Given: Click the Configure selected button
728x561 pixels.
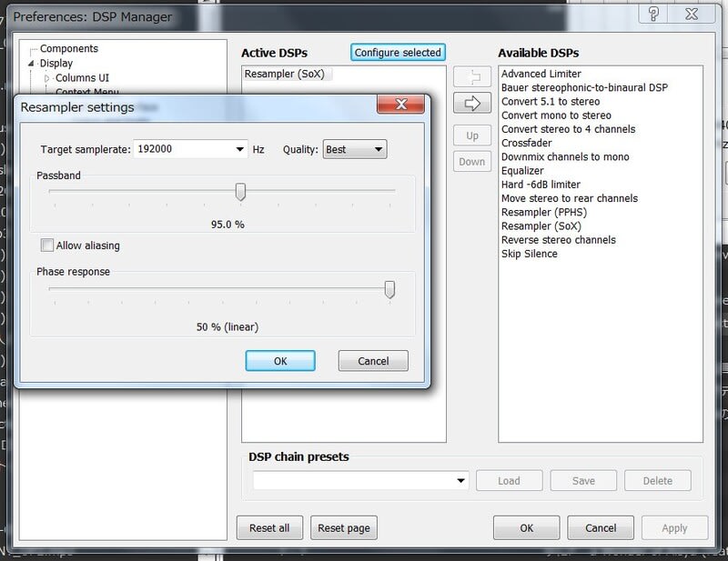Looking at the screenshot, I should pyautogui.click(x=398, y=53).
